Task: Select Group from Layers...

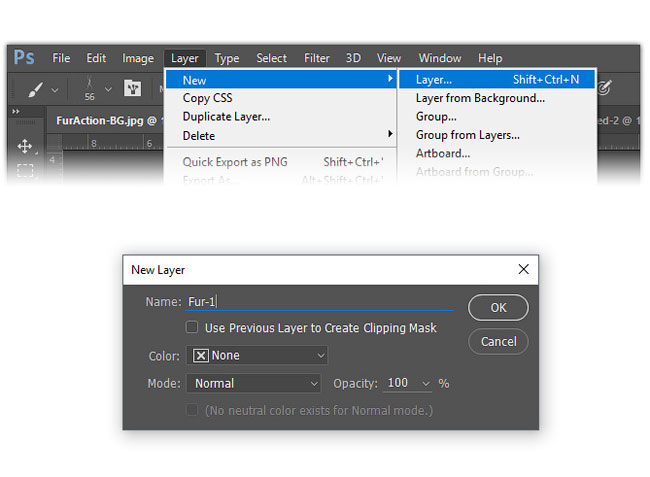Action: tap(497, 135)
